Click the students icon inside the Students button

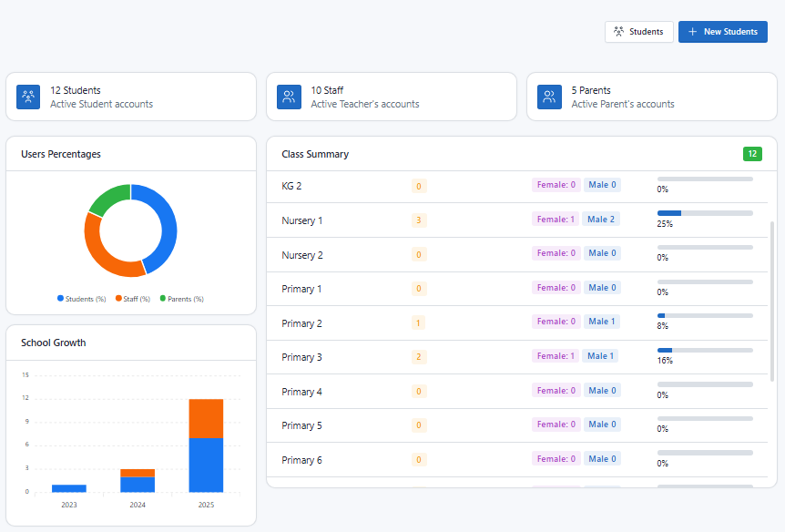pos(617,31)
